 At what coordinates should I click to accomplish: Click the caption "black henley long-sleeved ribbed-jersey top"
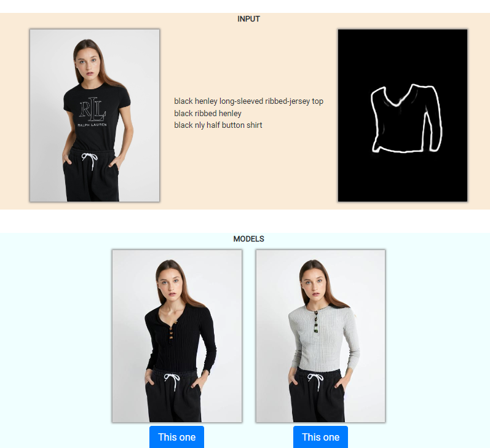click(248, 101)
